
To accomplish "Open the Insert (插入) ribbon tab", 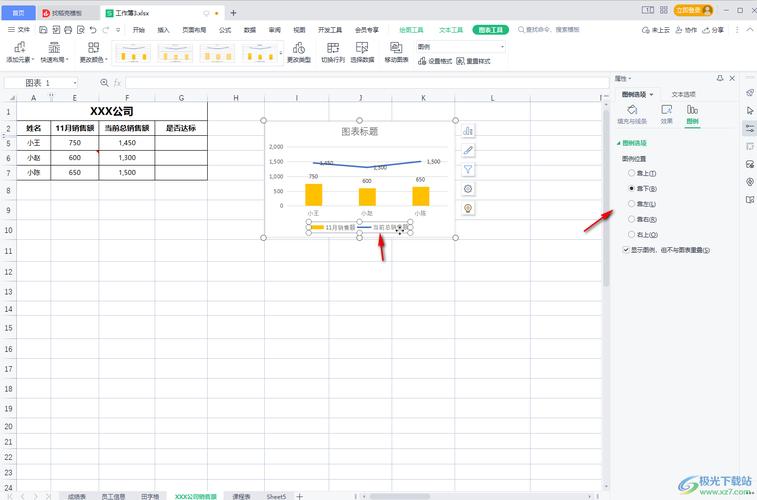I will [164, 30].
